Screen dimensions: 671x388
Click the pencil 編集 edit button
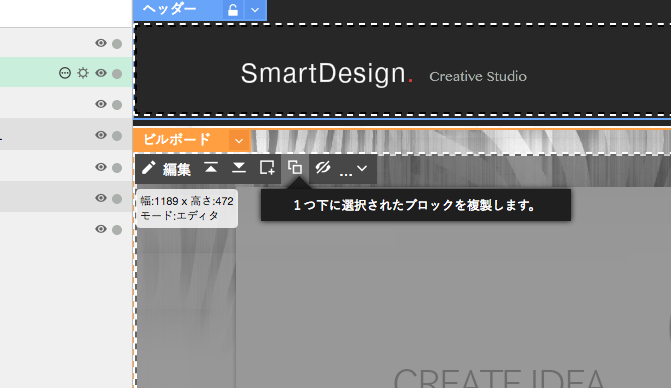coord(166,169)
